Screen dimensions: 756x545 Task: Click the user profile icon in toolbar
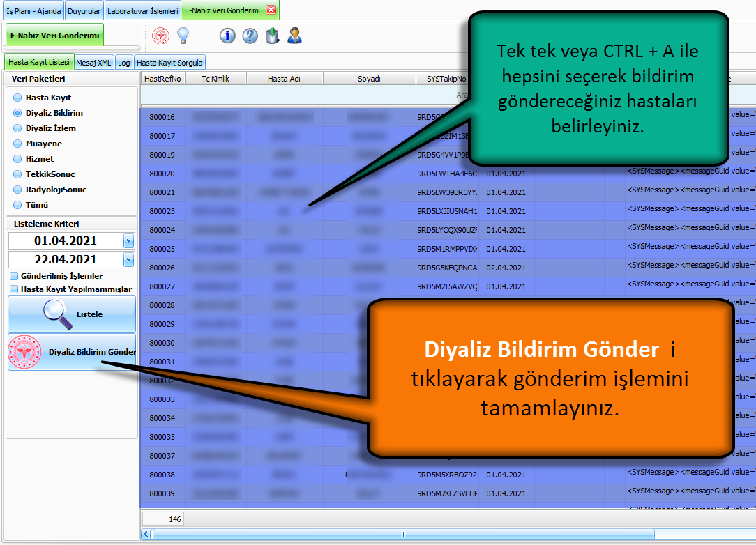point(294,36)
